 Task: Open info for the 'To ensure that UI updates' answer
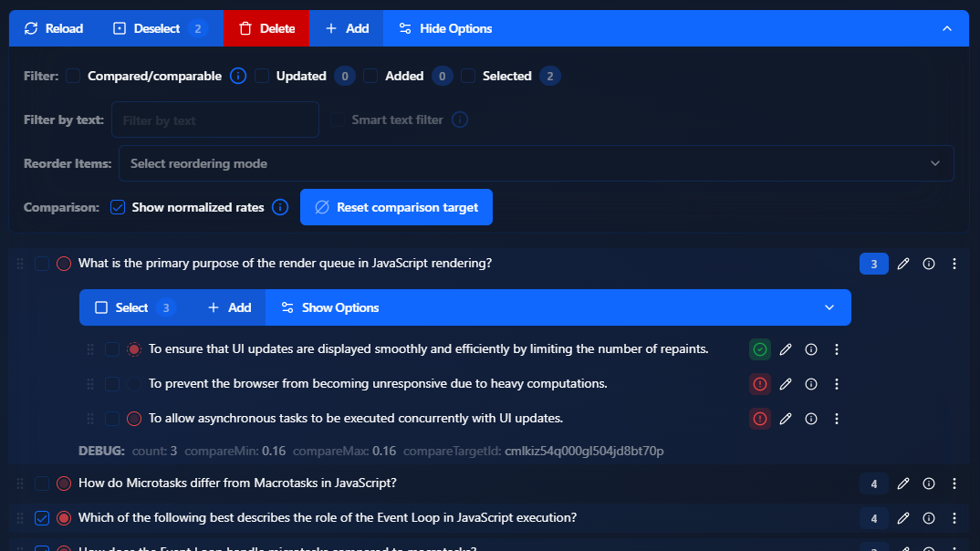811,349
